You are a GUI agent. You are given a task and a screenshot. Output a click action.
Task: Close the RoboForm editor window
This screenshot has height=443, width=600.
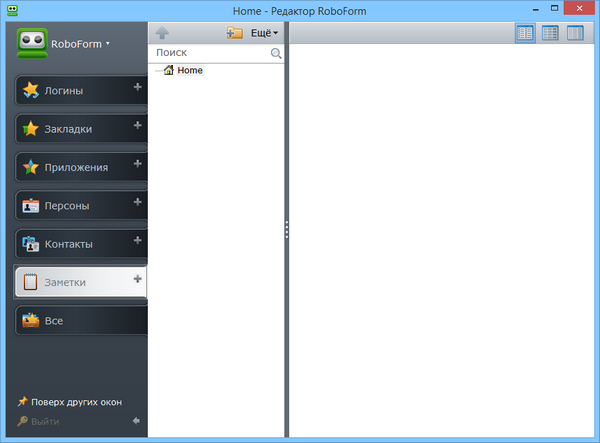[579, 8]
